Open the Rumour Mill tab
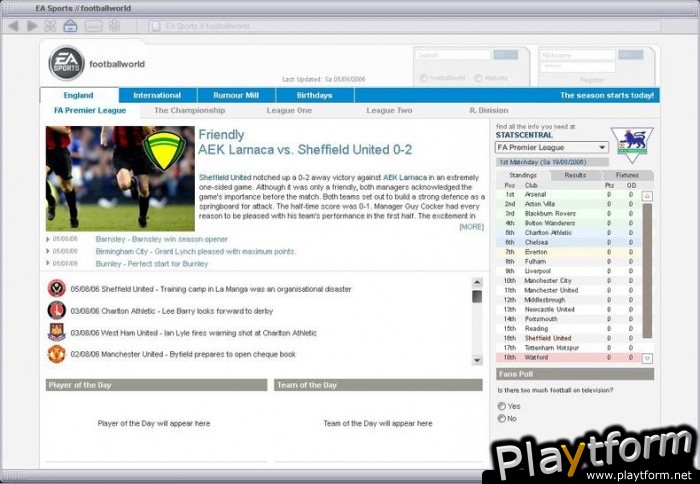The width and height of the screenshot is (700, 484). [236, 95]
